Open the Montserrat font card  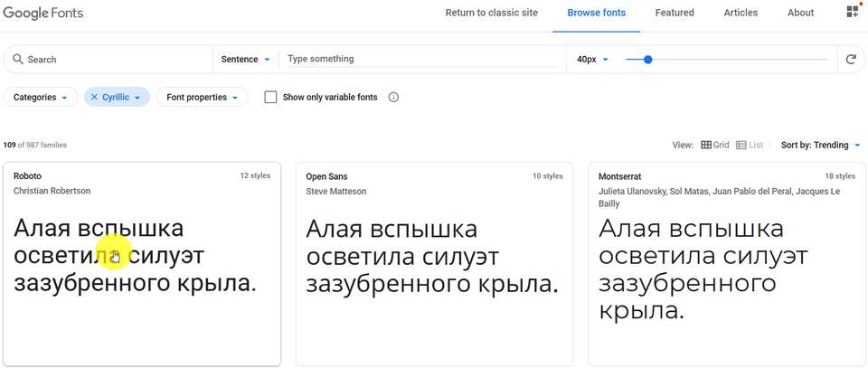726,263
